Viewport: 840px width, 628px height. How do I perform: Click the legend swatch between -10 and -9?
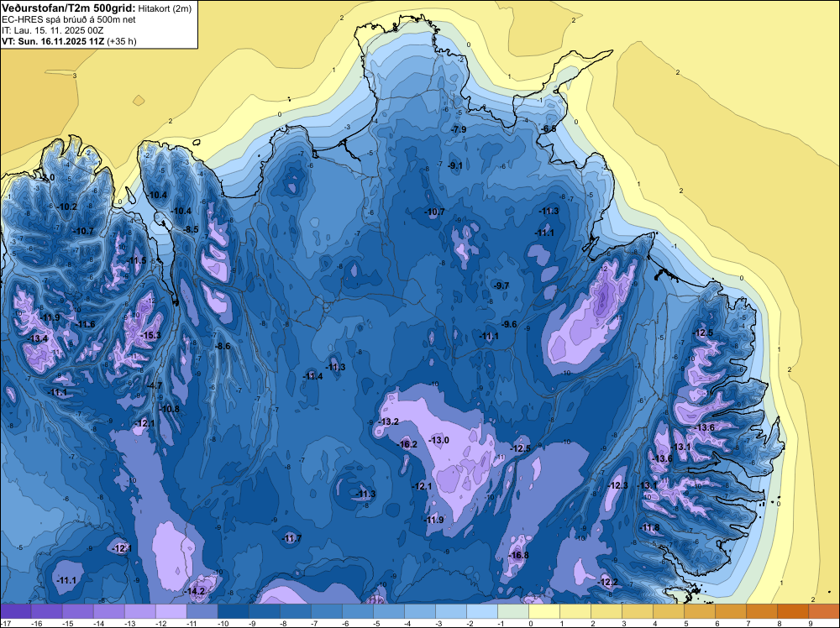tap(234, 611)
